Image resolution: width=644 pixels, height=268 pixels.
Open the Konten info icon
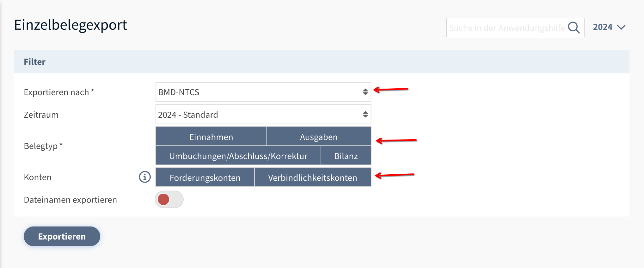pyautogui.click(x=145, y=177)
